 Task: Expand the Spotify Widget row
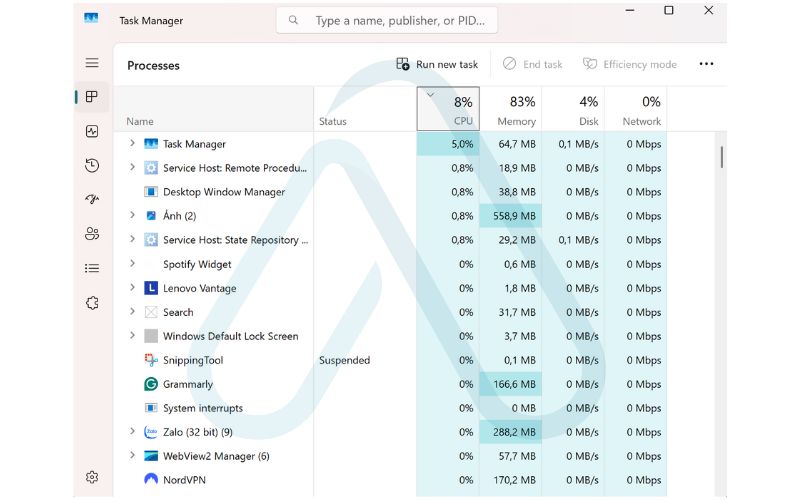pyautogui.click(x=132, y=263)
